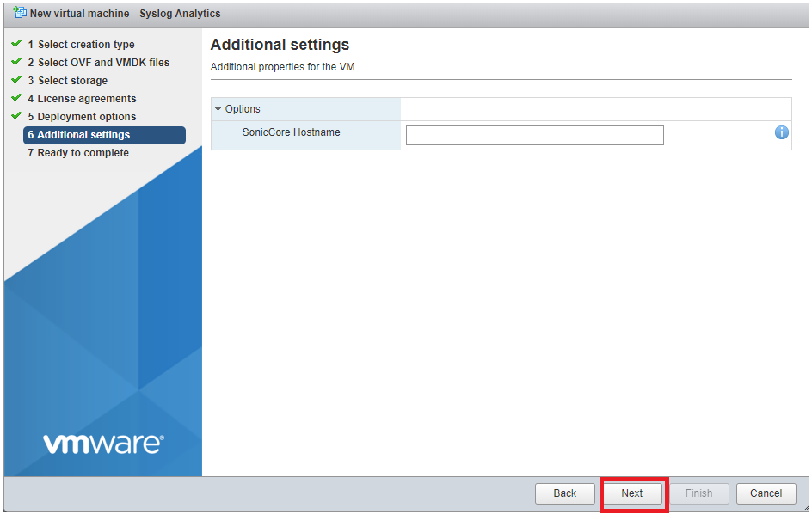The height and width of the screenshot is (514, 812).
Task: Jump to step 3 Select storage
Action: point(72,81)
